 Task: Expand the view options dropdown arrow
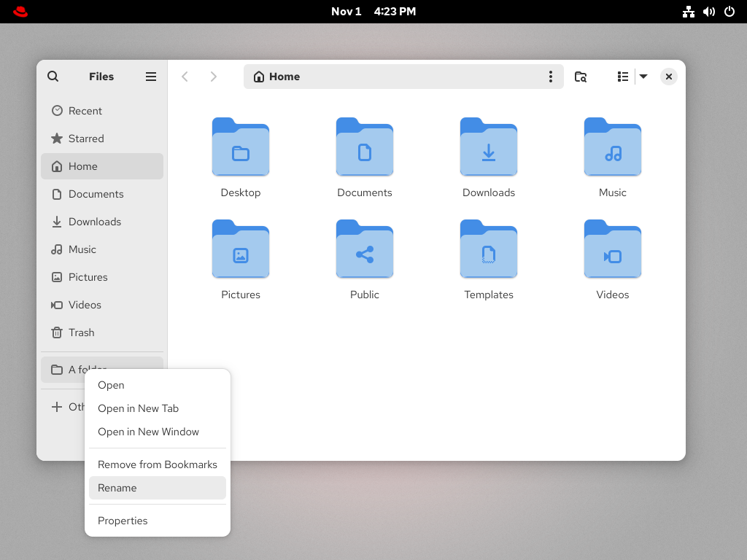pos(643,77)
